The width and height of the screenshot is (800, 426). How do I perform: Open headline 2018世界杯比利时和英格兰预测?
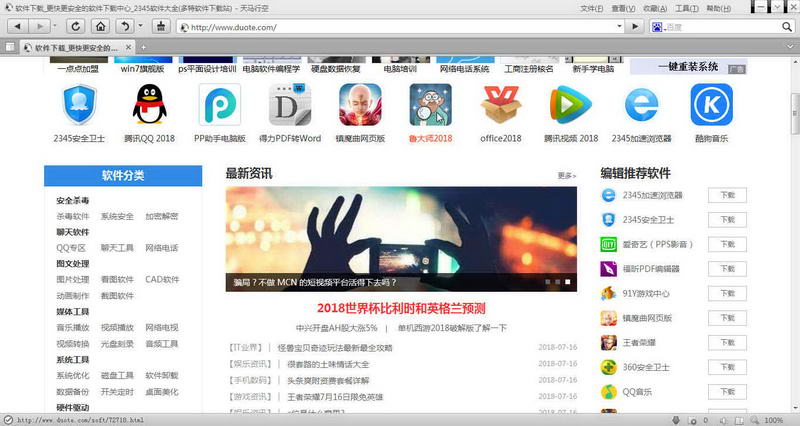[401, 308]
